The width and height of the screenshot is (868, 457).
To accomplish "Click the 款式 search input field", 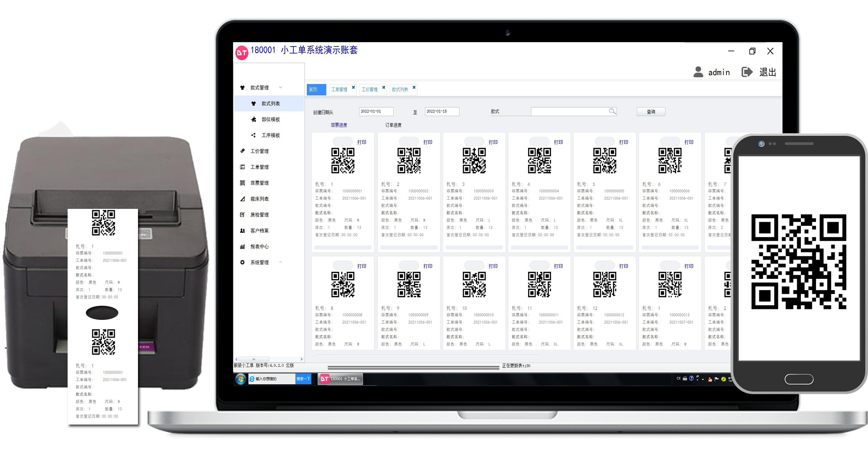I will tap(574, 112).
